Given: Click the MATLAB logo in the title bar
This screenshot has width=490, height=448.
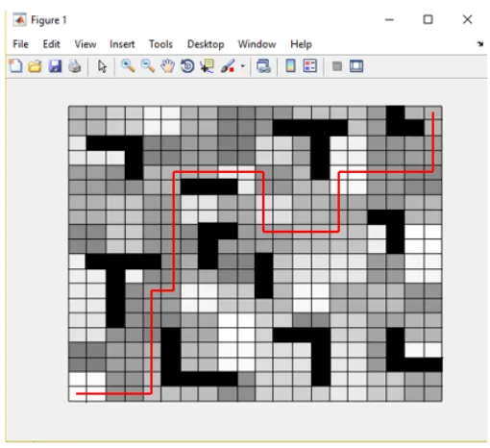Looking at the screenshot, I should click(x=19, y=20).
